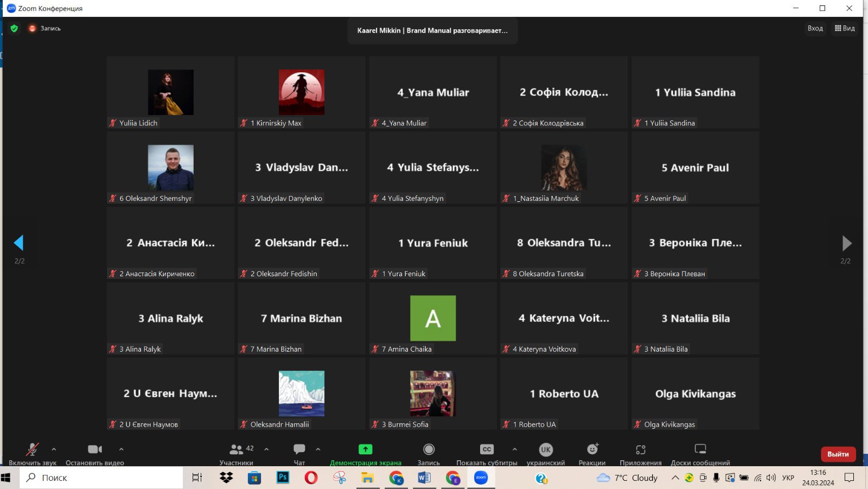The width and height of the screenshot is (868, 489).
Task: Open the notification center icon
Action: click(850, 478)
